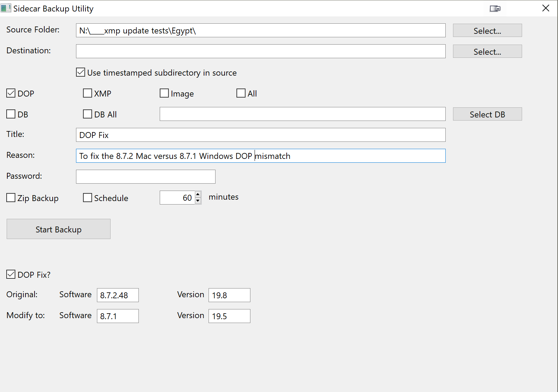Close the Sidecar Backup Utility window
Screen dimensions: 558x392
[x=545, y=8]
